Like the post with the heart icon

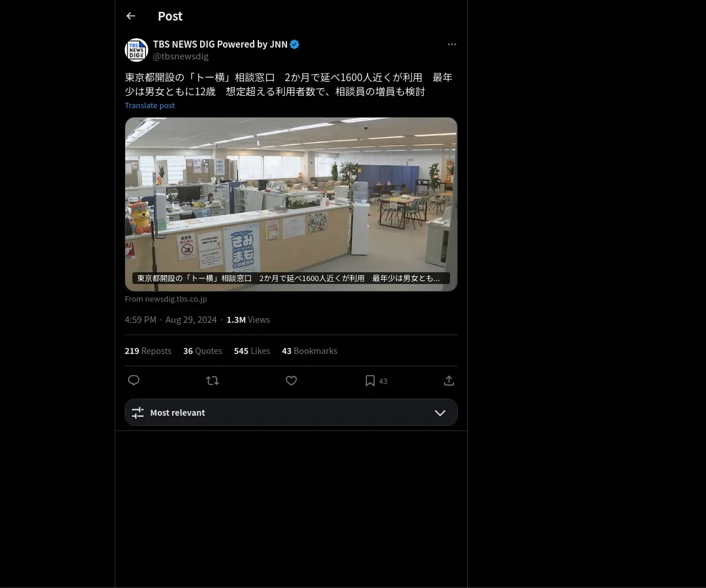click(291, 380)
